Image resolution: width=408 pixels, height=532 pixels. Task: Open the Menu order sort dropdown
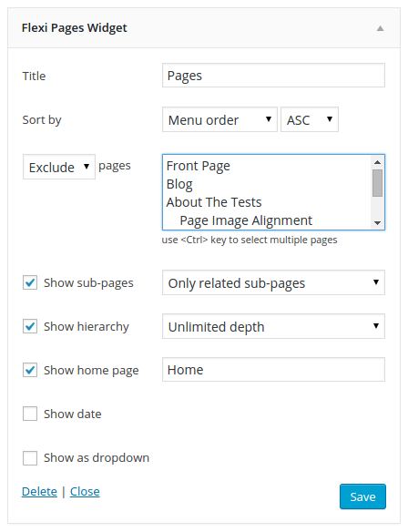tap(219, 119)
